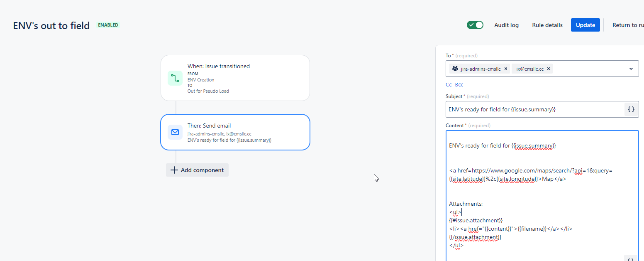
Task: Click the Attachments: line in content
Action: pyautogui.click(x=466, y=204)
